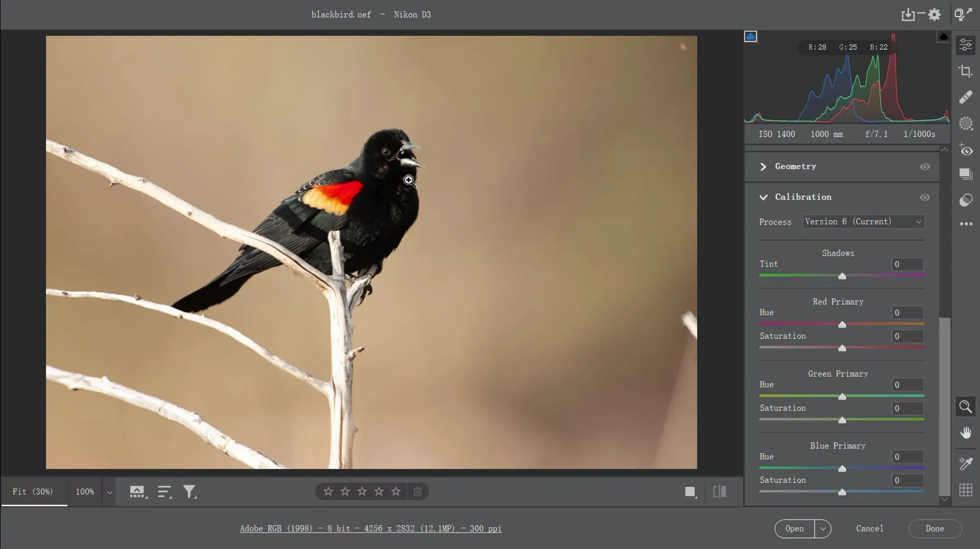Click the Done button
This screenshot has height=549, width=980.
point(935,528)
